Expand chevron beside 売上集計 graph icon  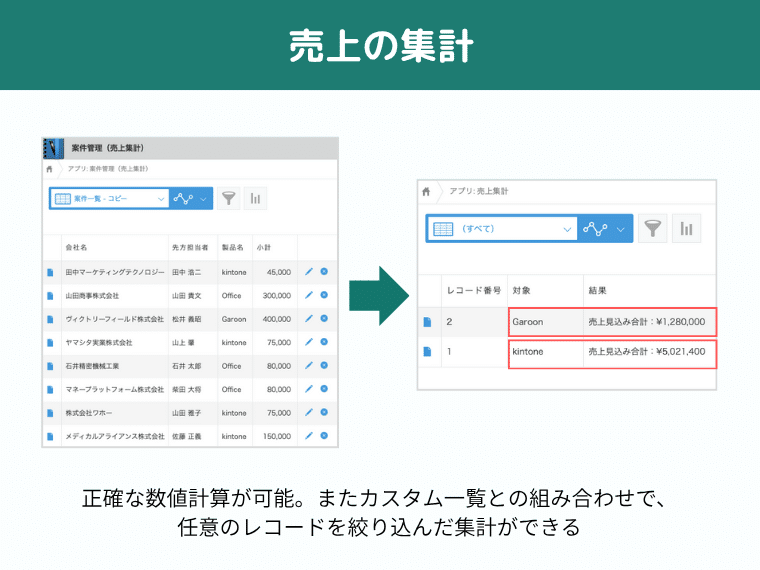(621, 229)
